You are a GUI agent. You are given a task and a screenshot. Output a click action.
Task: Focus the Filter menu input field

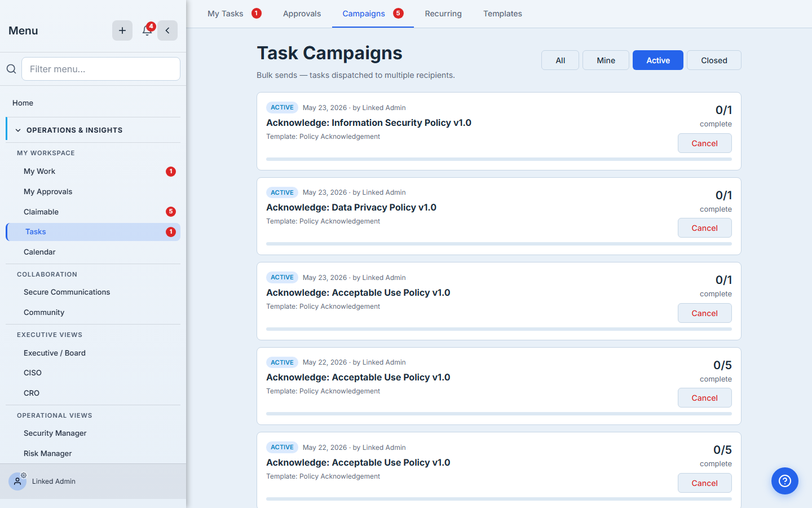[101, 69]
